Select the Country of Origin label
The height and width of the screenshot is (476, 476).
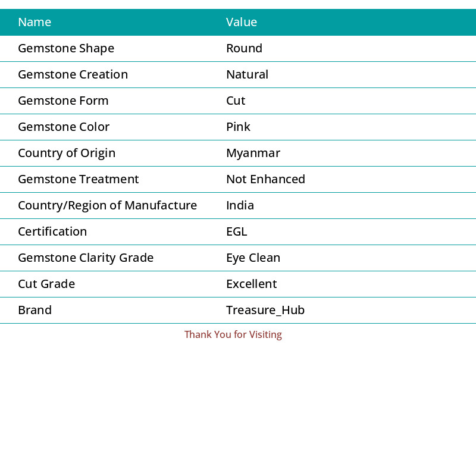pos(67,154)
